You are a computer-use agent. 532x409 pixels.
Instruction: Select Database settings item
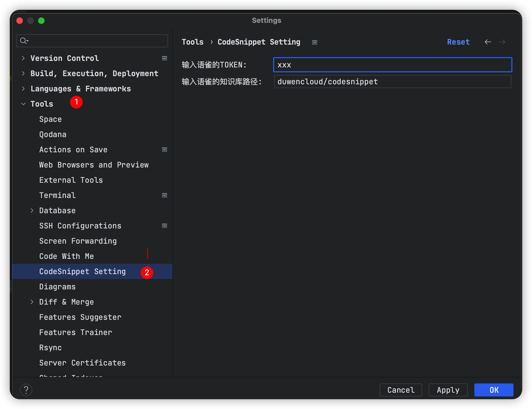57,210
